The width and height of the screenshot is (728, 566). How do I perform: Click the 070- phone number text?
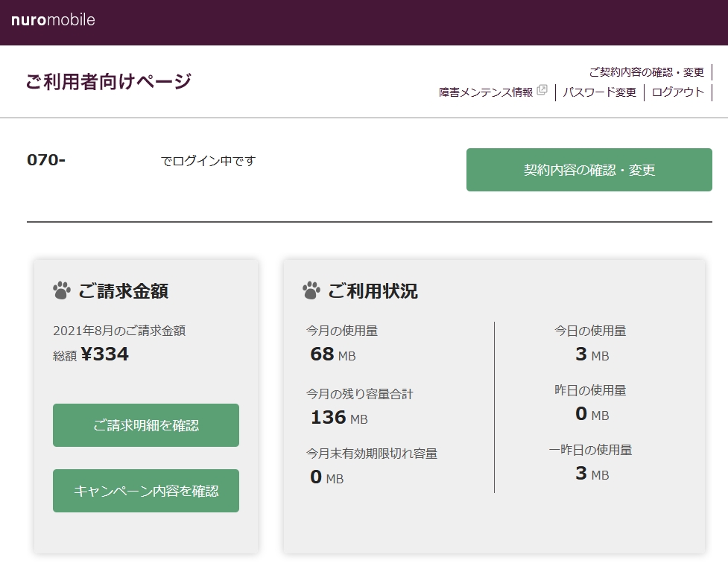coord(46,160)
